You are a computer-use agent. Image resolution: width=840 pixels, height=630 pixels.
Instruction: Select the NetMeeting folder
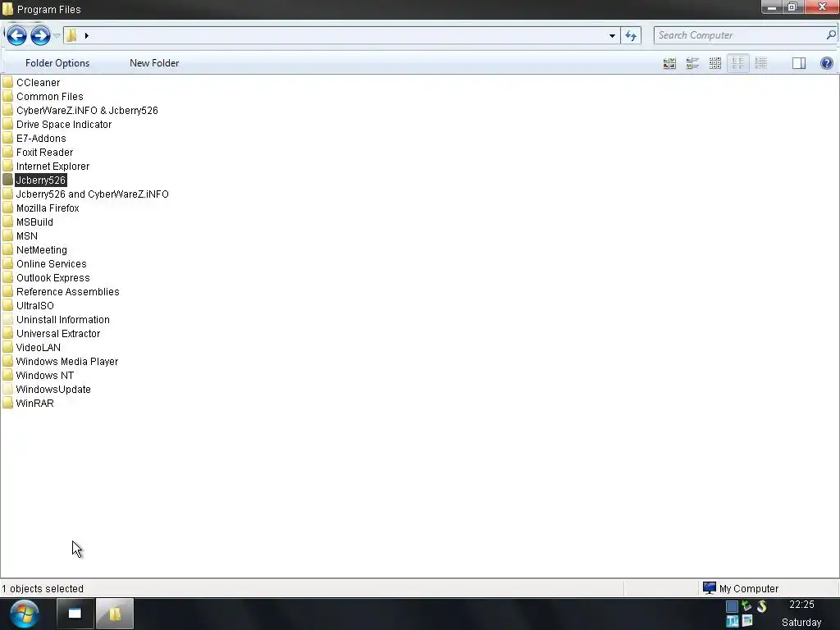pyautogui.click(x=42, y=249)
